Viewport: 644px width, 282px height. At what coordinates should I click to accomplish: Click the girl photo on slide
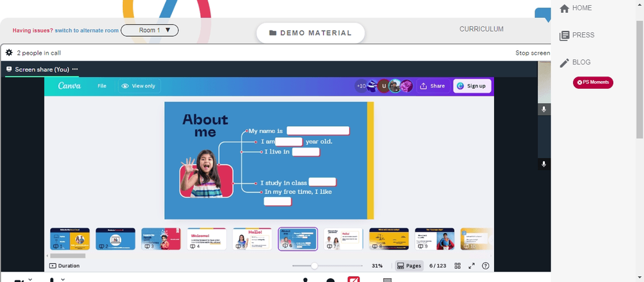206,174
